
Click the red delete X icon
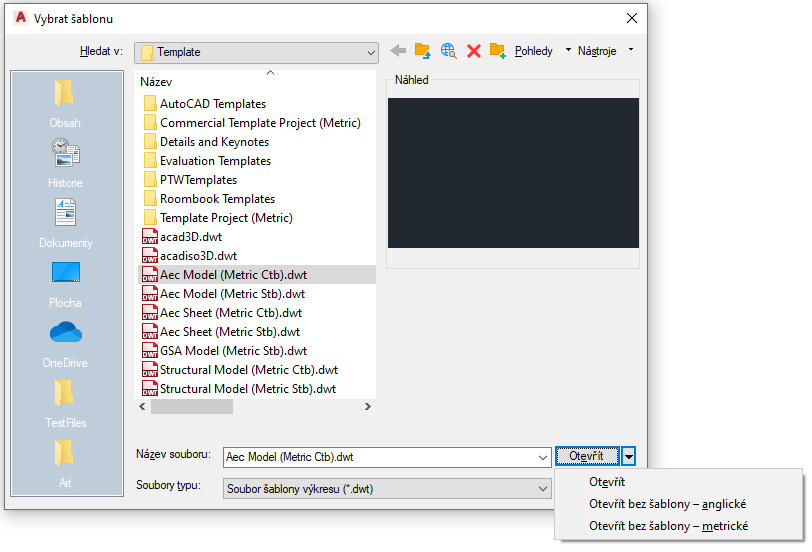473,51
